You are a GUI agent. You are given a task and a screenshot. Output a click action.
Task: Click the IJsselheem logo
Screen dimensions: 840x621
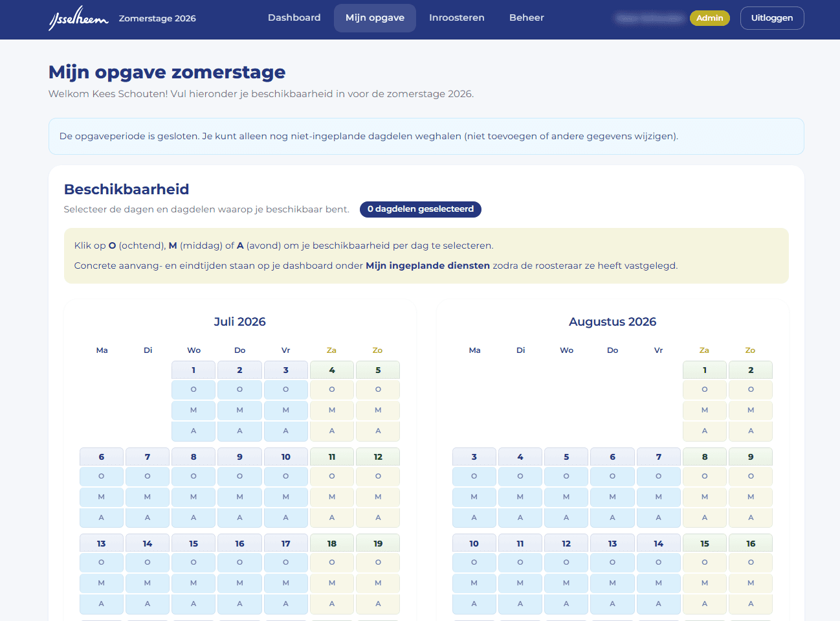(78, 18)
